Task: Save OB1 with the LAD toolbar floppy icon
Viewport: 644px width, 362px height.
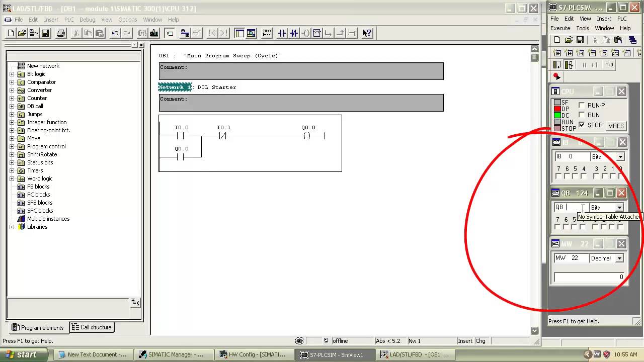Action: [45, 33]
